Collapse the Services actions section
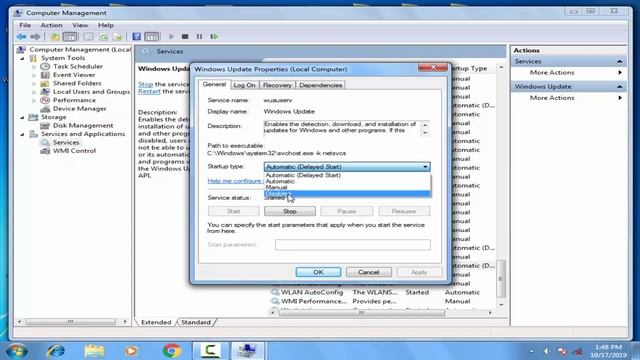Viewport: 640px width, 360px height. coord(620,62)
